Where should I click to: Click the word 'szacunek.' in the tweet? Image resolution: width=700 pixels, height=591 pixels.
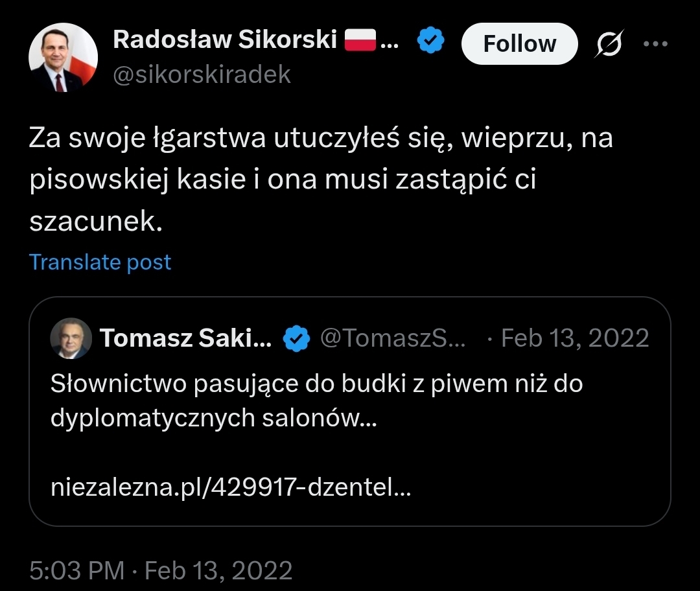(x=94, y=222)
